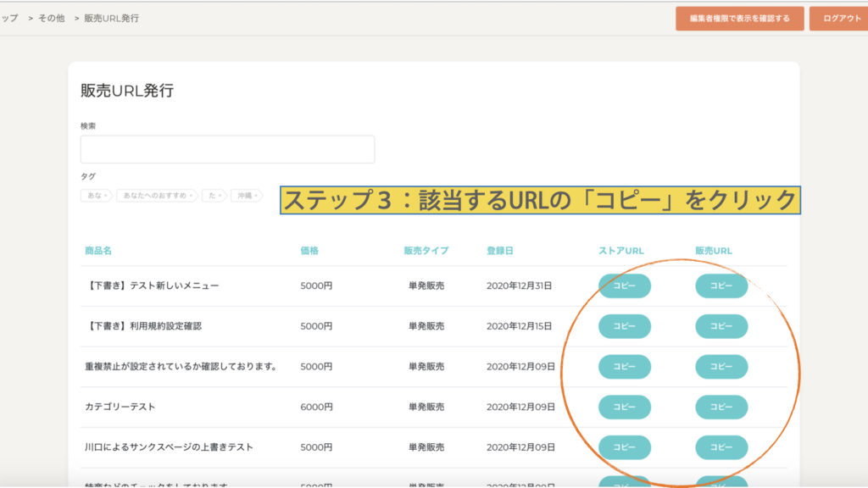The width and height of the screenshot is (868, 488).
Task: Click the 販売URL発行 breadcrumb item
Action: tap(112, 18)
